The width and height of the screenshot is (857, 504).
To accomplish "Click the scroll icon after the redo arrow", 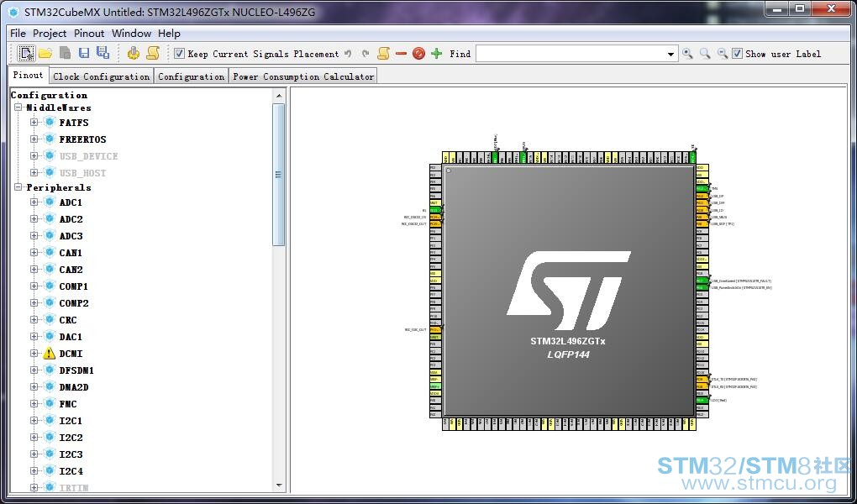I will click(x=384, y=53).
